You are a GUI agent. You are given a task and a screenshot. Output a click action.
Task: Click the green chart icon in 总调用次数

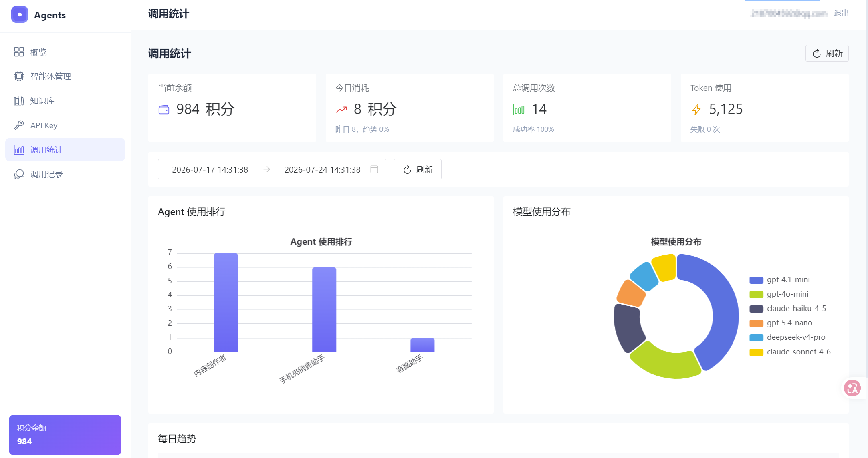click(519, 110)
